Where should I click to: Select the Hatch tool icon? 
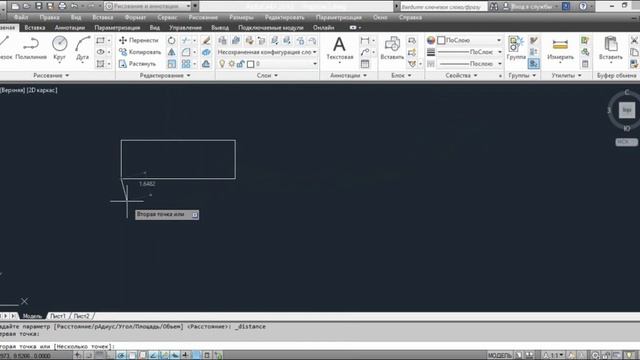[x=100, y=64]
